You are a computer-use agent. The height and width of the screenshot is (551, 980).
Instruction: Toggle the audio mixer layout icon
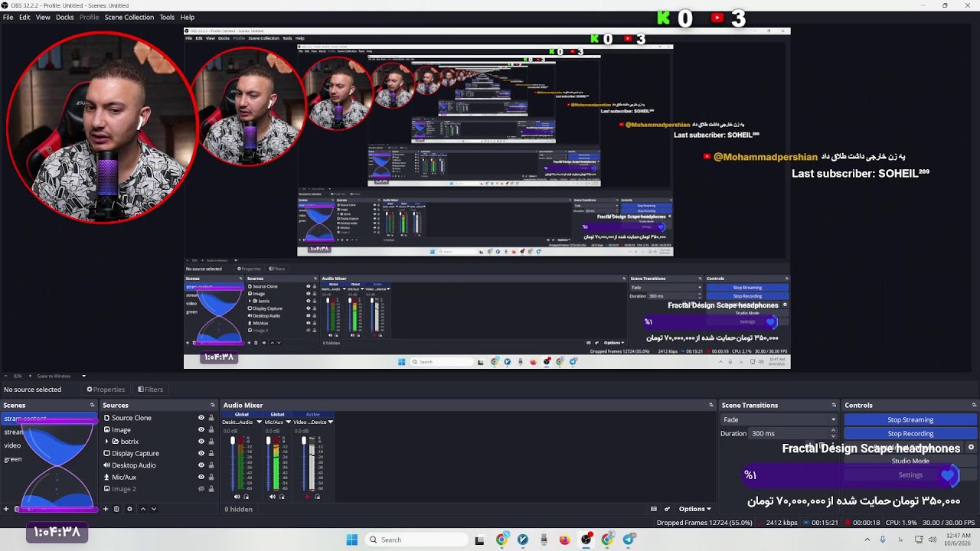point(654,509)
